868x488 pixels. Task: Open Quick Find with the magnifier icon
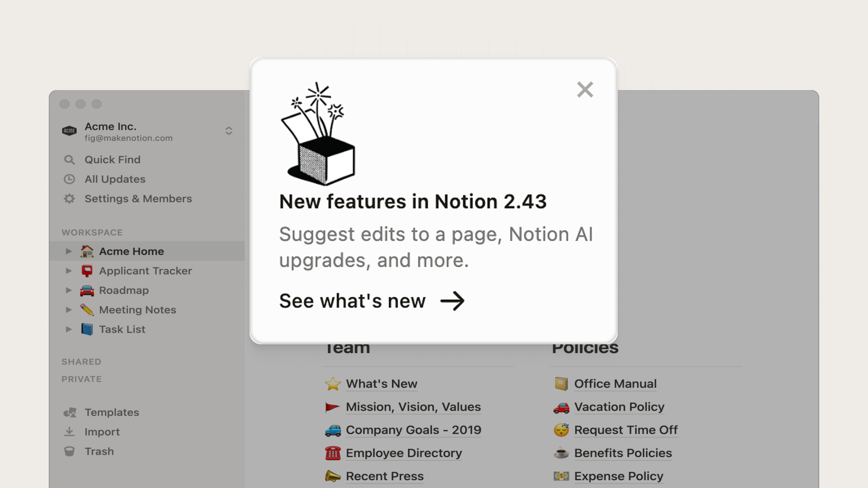[x=70, y=159]
